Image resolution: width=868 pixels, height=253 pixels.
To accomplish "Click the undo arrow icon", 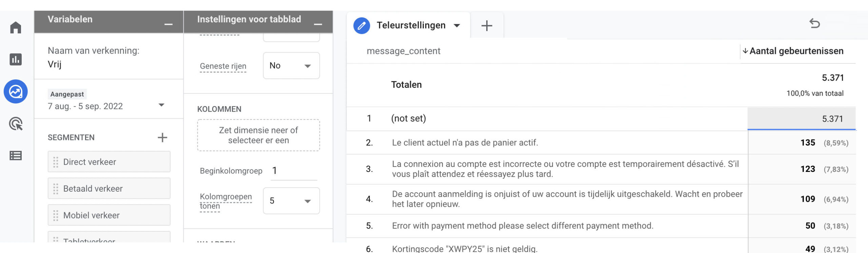I will tap(814, 23).
